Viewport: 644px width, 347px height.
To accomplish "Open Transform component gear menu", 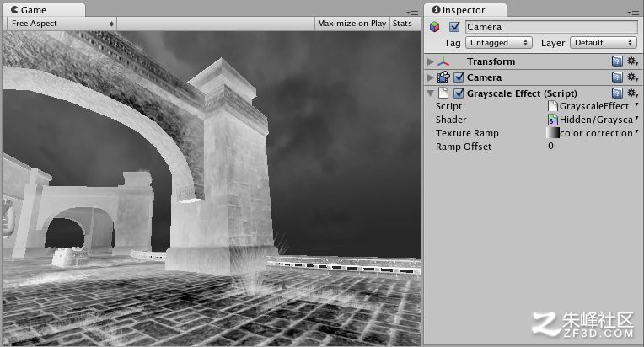I will pos(632,61).
